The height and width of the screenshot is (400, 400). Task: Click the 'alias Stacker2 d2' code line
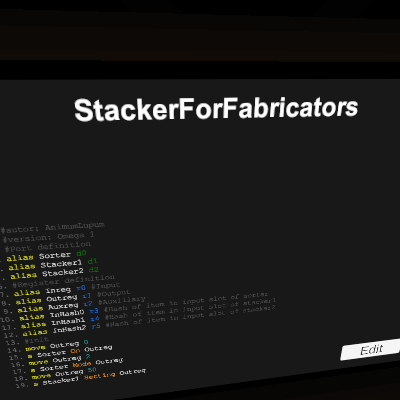pyautogui.click(x=54, y=274)
